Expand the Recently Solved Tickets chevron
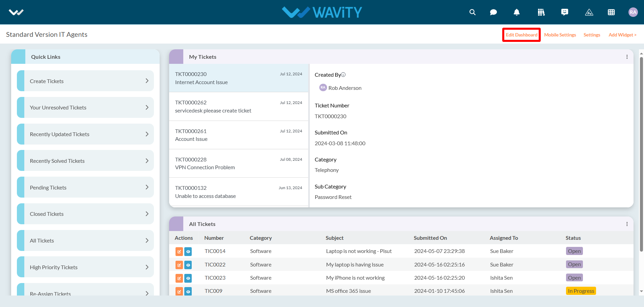The width and height of the screenshot is (644, 307). [147, 161]
